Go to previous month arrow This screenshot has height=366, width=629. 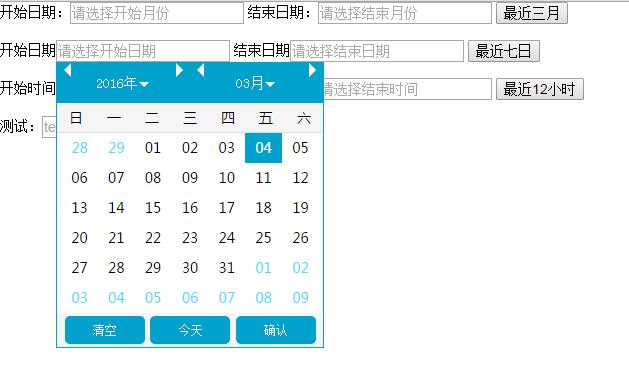(201, 70)
